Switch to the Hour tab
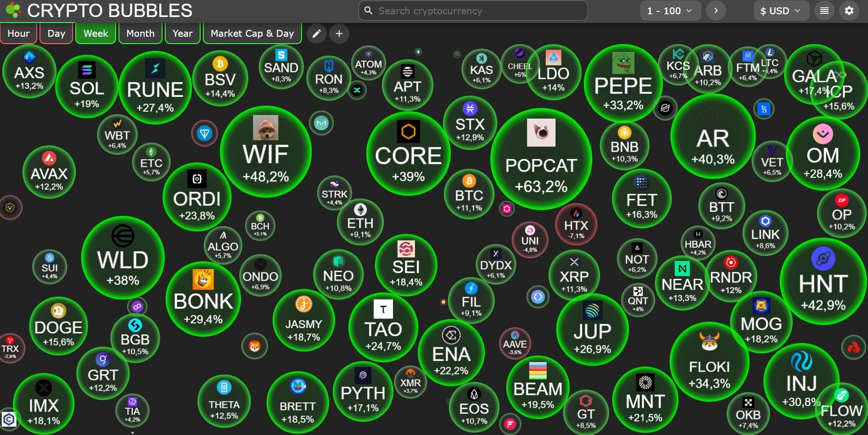Screen dimensions: 868x435 click(18, 34)
